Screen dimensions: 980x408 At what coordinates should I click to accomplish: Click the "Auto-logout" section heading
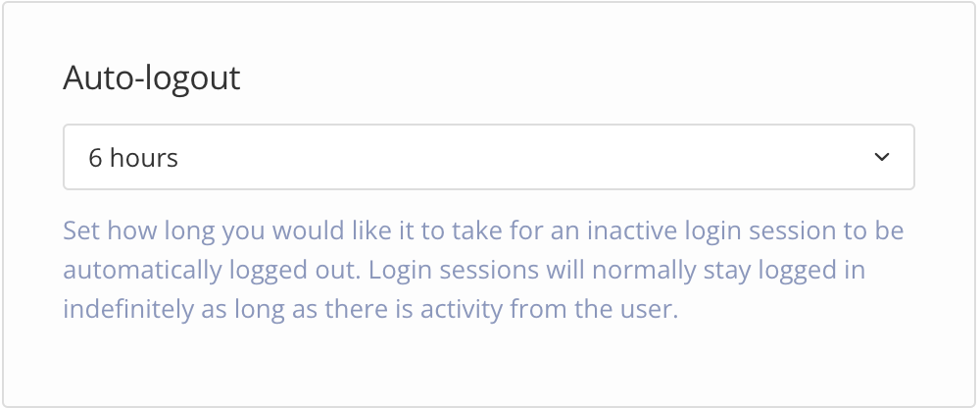pos(151,78)
